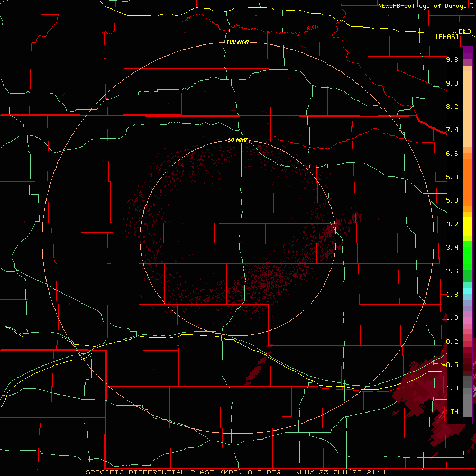Click the light peach color bar segment
Image resolution: width=476 pixels, height=476 pixels.
click(x=467, y=108)
